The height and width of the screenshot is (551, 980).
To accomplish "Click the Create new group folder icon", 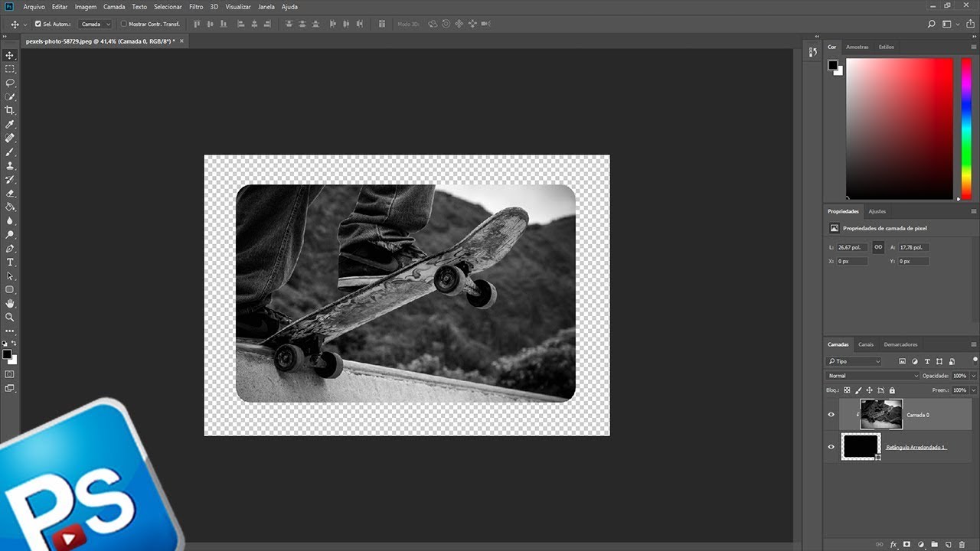I will pyautogui.click(x=935, y=545).
